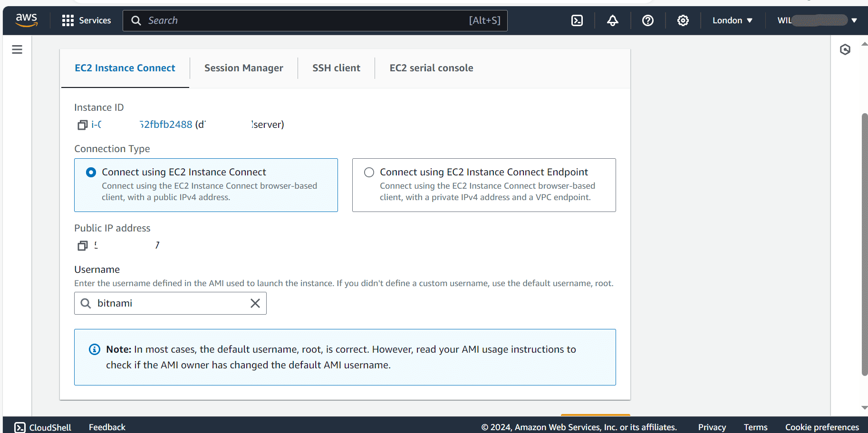Click the AWS logo home icon
This screenshot has width=868, height=433.
(x=26, y=20)
